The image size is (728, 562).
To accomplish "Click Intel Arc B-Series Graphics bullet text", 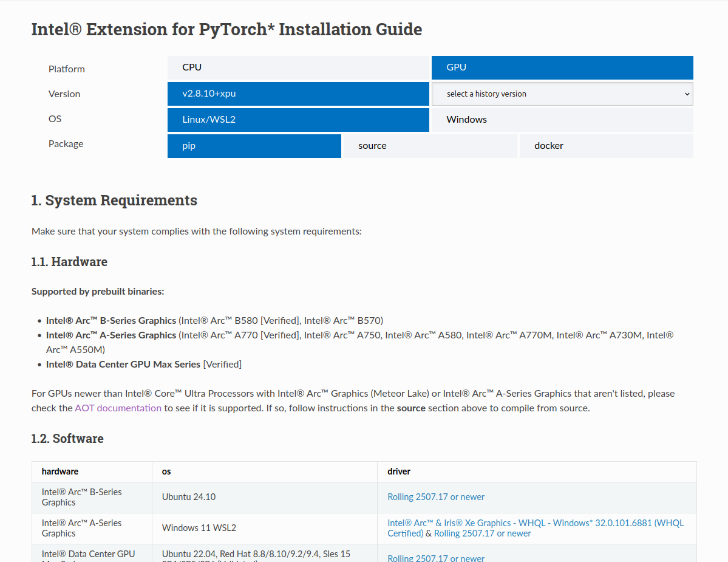I will [x=111, y=320].
